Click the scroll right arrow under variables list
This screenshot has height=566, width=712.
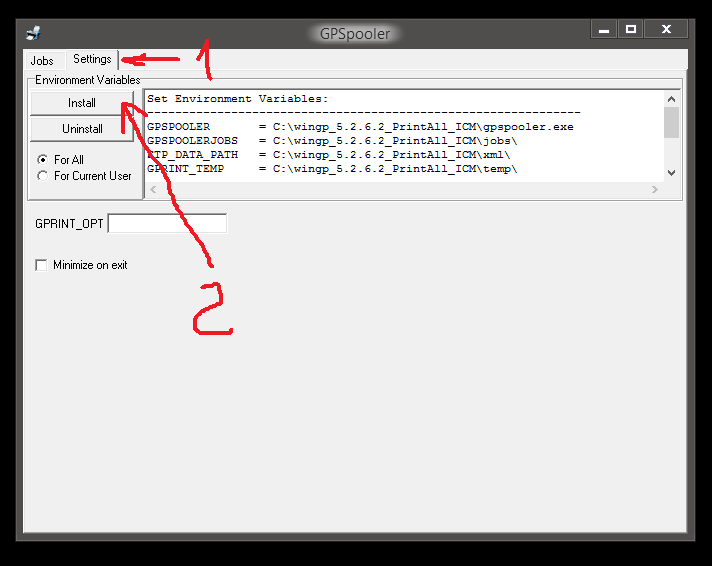[654, 189]
